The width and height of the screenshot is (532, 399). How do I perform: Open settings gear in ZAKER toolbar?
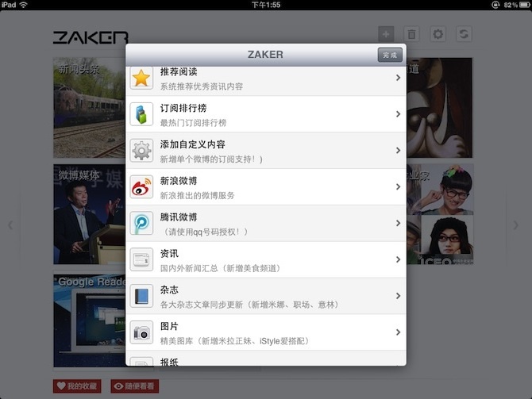pos(438,34)
